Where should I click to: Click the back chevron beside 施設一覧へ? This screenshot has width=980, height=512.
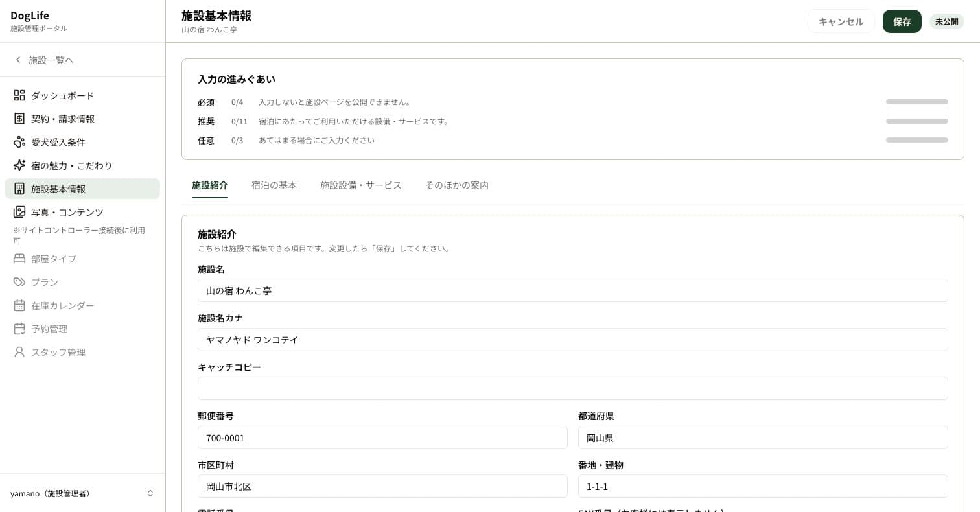(x=18, y=60)
